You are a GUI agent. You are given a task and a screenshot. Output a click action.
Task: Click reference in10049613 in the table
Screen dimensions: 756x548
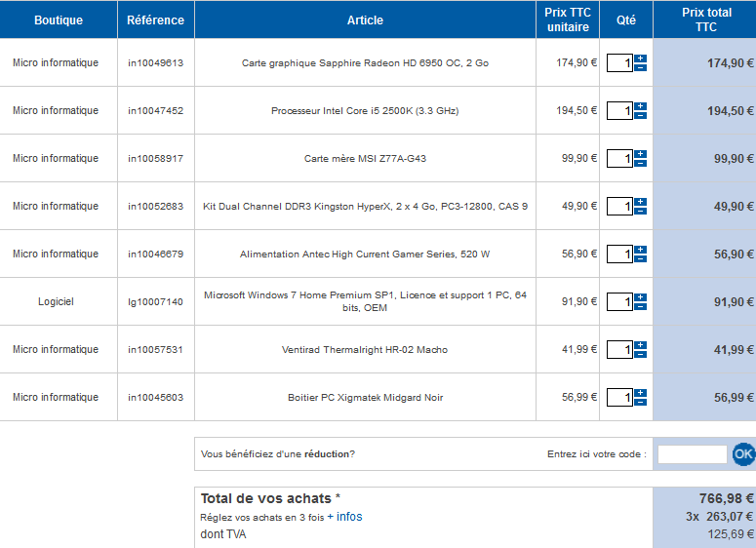tap(155, 63)
